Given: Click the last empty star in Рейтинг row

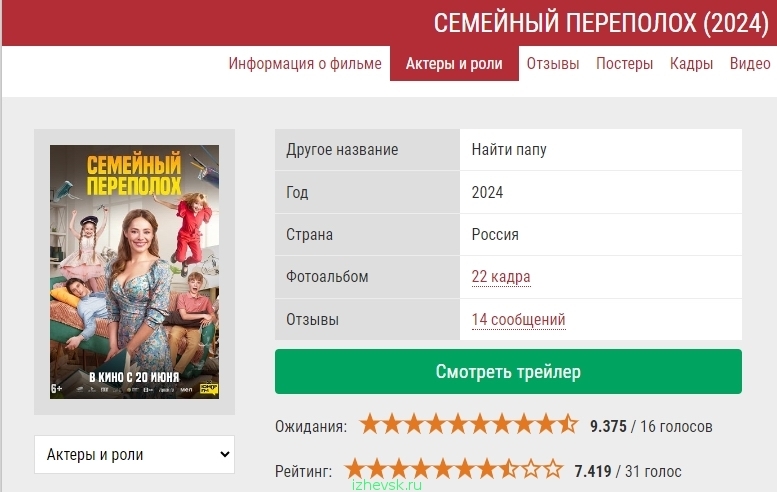Looking at the screenshot, I should click(x=553, y=469).
